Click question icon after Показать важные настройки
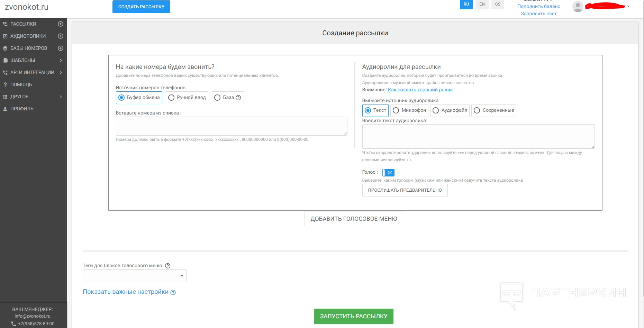 point(173,293)
